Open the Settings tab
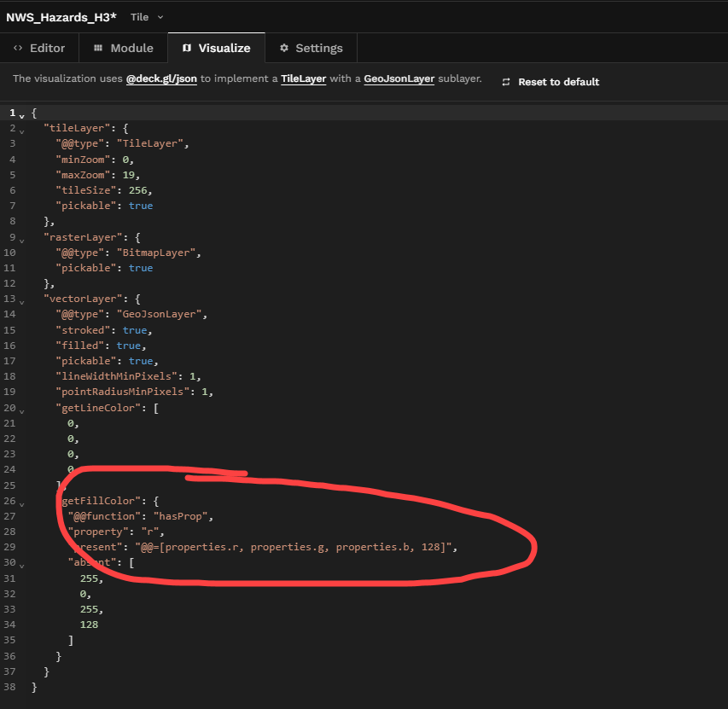The width and height of the screenshot is (728, 709). (311, 48)
